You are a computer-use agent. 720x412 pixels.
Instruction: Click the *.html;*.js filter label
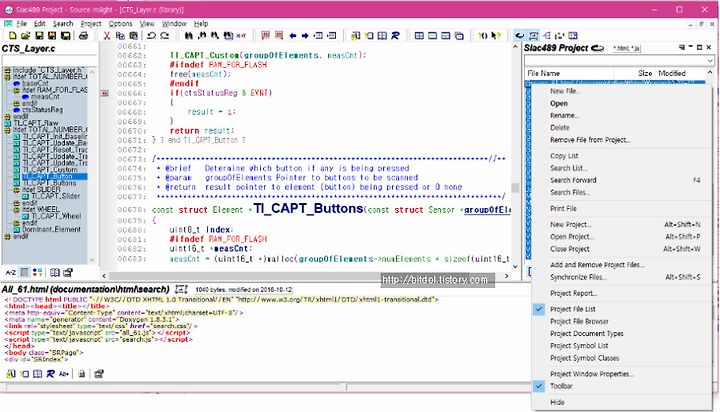click(x=626, y=48)
